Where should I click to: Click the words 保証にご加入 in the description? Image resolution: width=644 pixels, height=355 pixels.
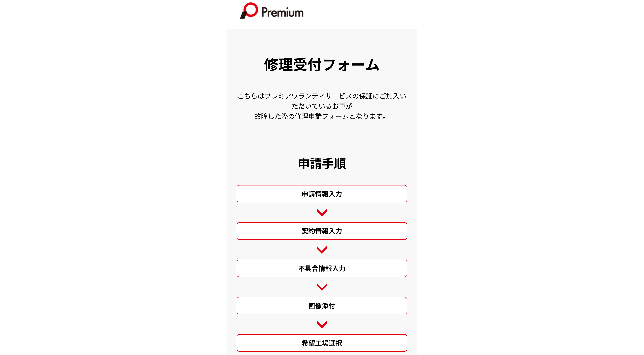click(379, 96)
